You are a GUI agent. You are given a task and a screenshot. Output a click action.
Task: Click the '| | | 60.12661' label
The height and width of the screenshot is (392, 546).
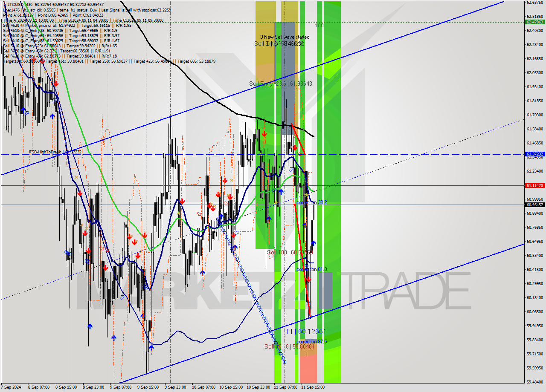(x=306, y=331)
